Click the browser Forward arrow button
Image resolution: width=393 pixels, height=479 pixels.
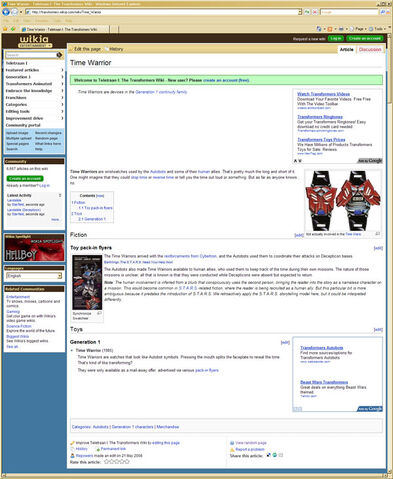14,12
